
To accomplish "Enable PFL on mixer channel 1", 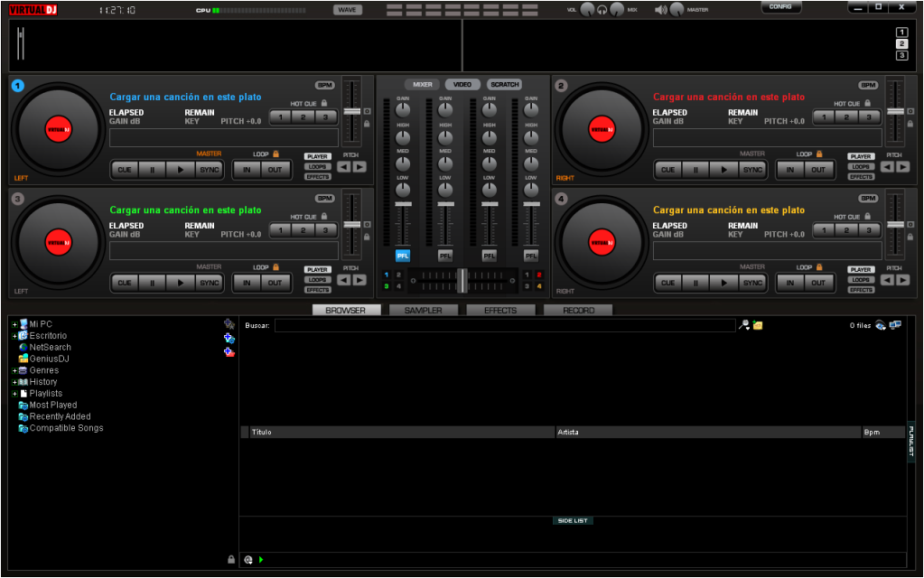I will point(403,256).
